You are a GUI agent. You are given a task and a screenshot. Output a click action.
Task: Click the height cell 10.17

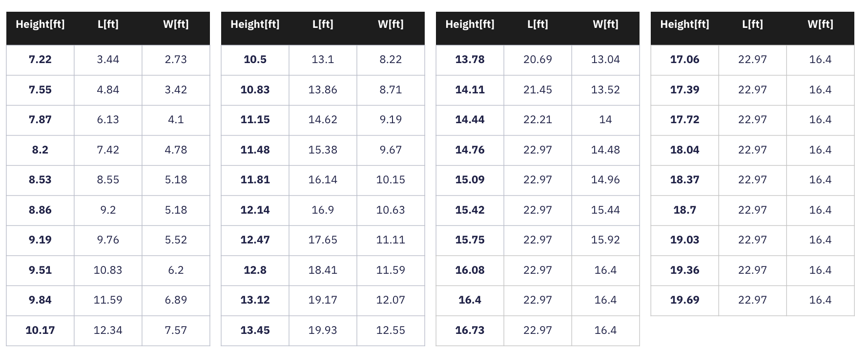click(x=40, y=330)
